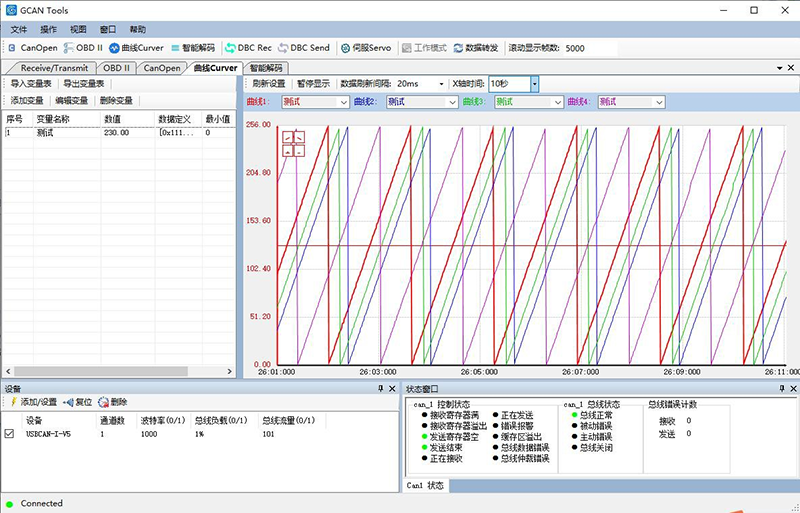Launch 智能解码 from the toolbar
The width and height of the screenshot is (800, 513).
coord(192,47)
